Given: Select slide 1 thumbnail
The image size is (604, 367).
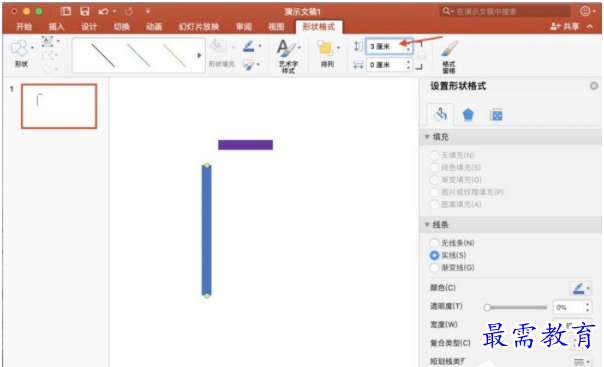Looking at the screenshot, I should 59,106.
